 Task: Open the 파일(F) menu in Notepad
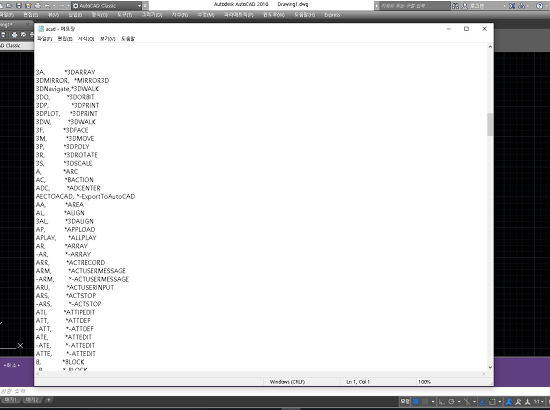[45, 39]
